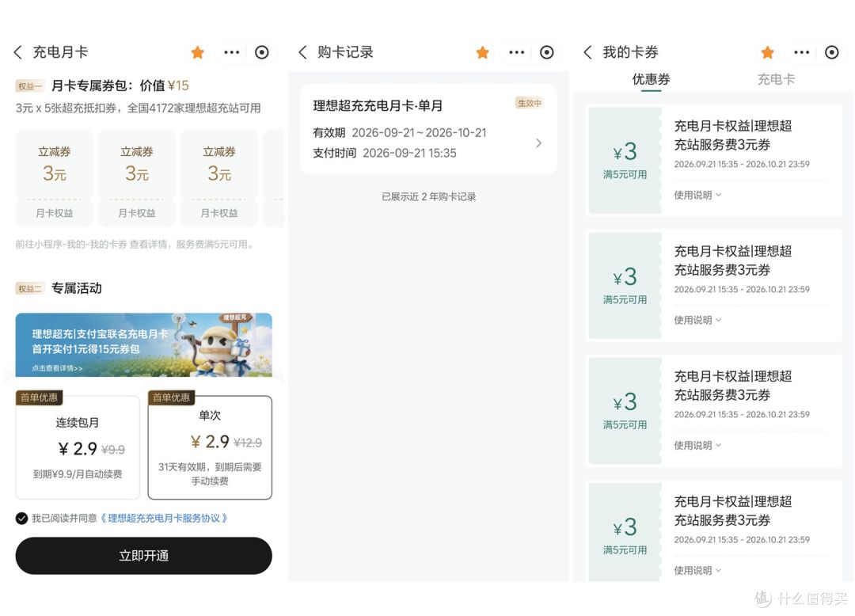Tap the 已展示近 2 年购卡记录 text
The height and width of the screenshot is (616, 855).
(428, 197)
